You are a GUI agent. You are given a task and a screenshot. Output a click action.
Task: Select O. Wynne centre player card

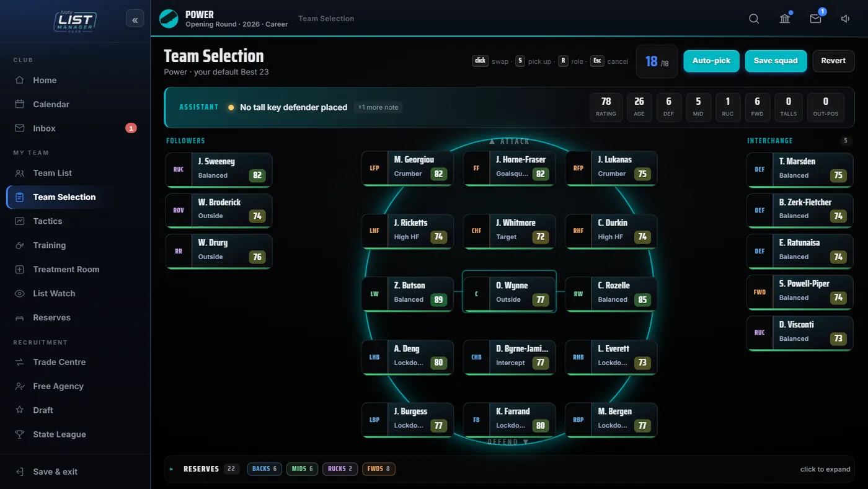click(x=510, y=292)
